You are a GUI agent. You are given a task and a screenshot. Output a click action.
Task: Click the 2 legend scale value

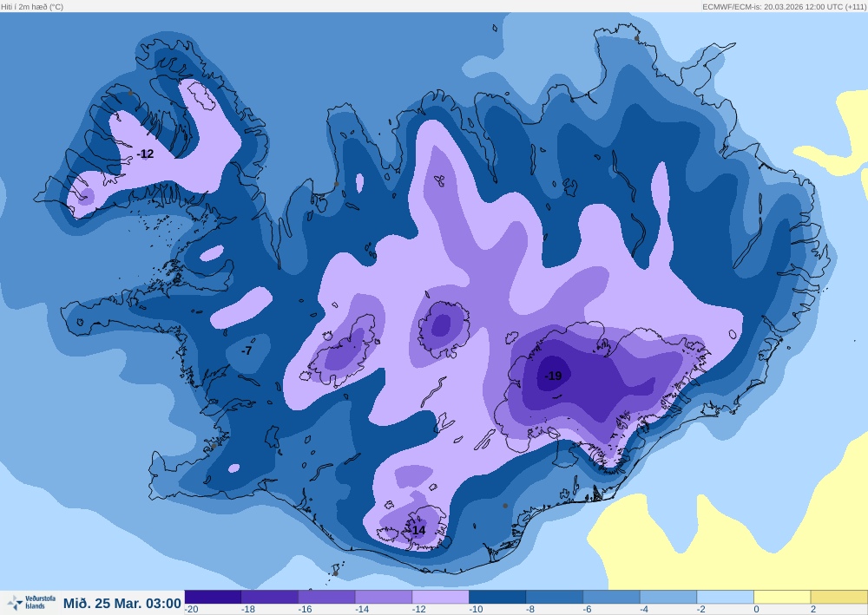tap(813, 610)
